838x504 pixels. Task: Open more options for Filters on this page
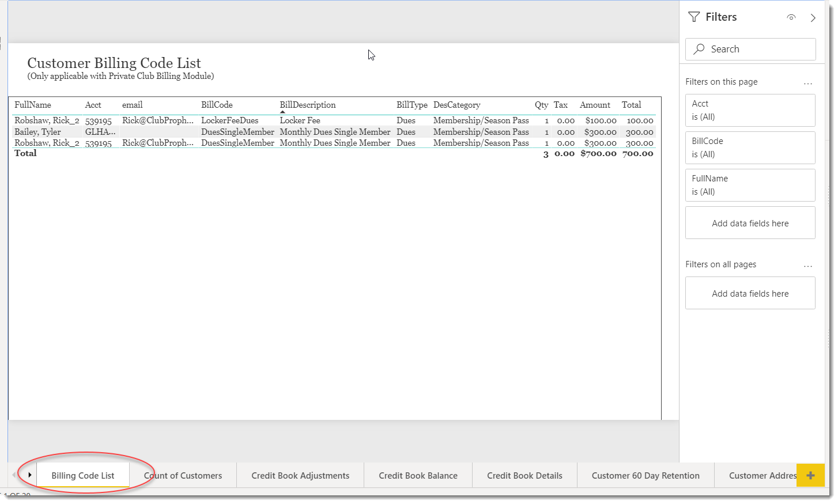tap(808, 82)
